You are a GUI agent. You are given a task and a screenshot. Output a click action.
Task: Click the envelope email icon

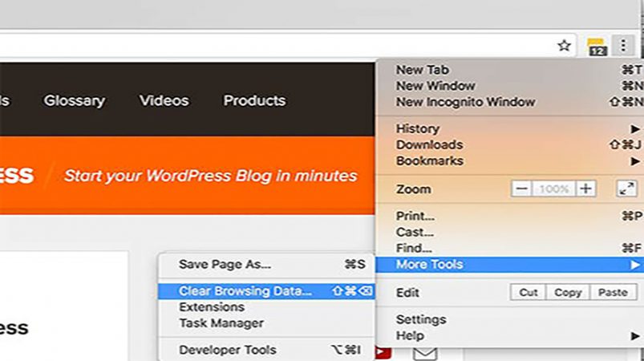[425, 353]
